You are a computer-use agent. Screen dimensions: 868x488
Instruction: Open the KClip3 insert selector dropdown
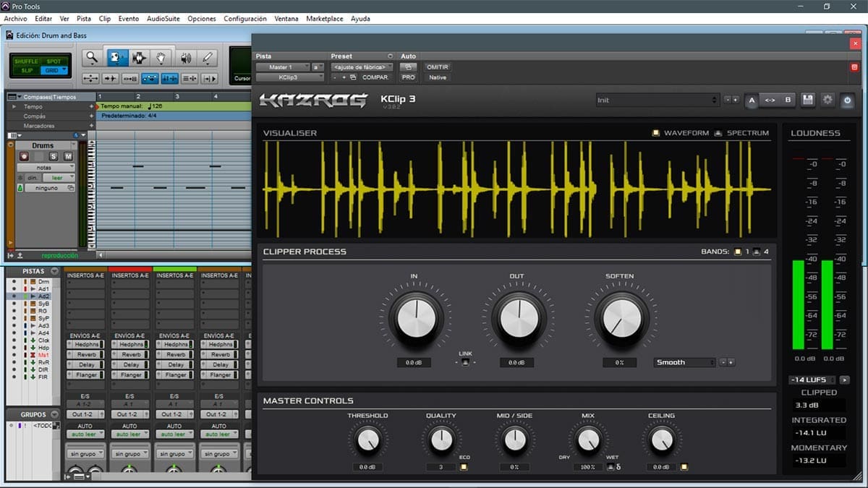(x=289, y=77)
